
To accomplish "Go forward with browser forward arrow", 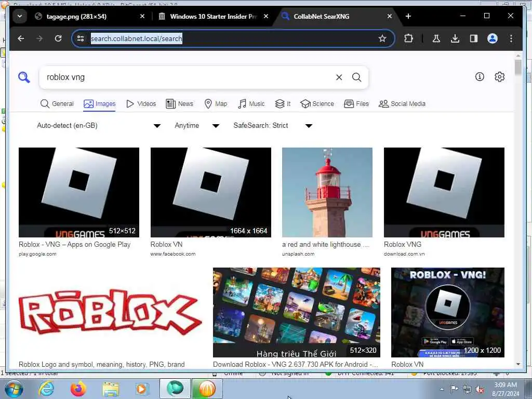I will click(39, 38).
